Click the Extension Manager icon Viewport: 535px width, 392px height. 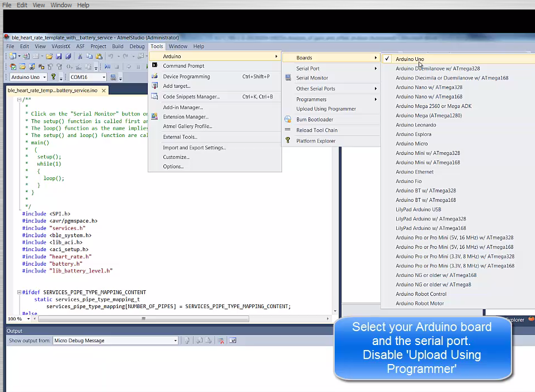pos(154,116)
